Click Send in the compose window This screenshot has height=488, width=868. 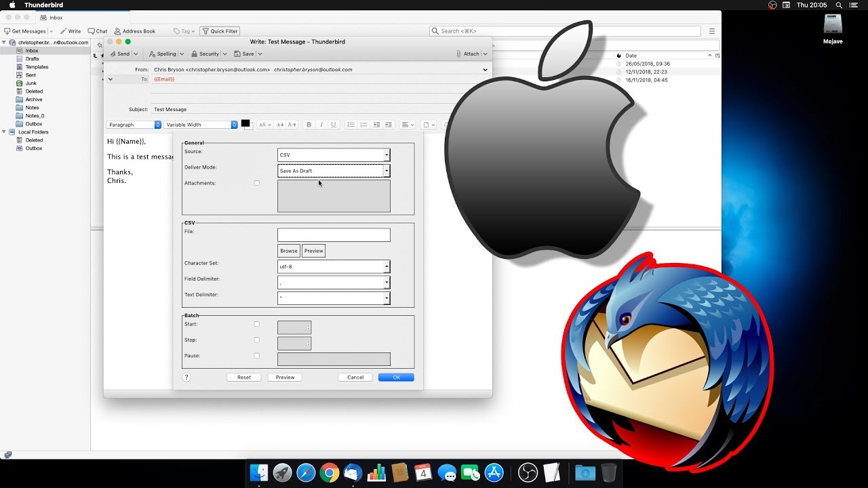point(119,54)
